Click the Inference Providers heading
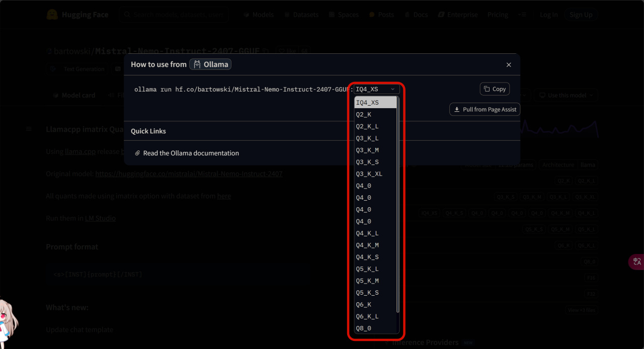The image size is (644, 349). click(x=425, y=342)
